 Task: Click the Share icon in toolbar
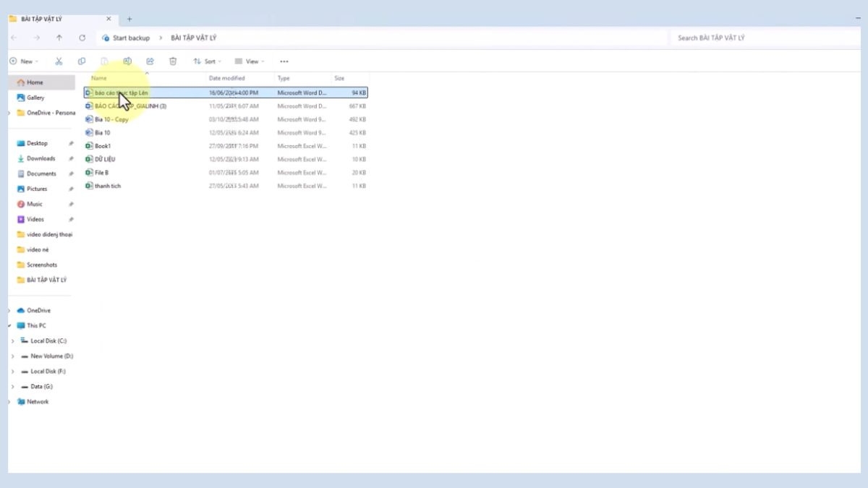150,61
